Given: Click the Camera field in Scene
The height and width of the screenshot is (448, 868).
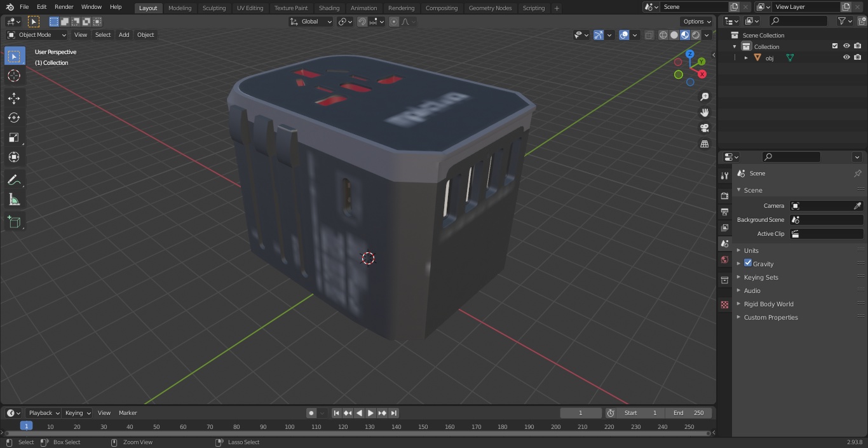Looking at the screenshot, I should click(827, 206).
